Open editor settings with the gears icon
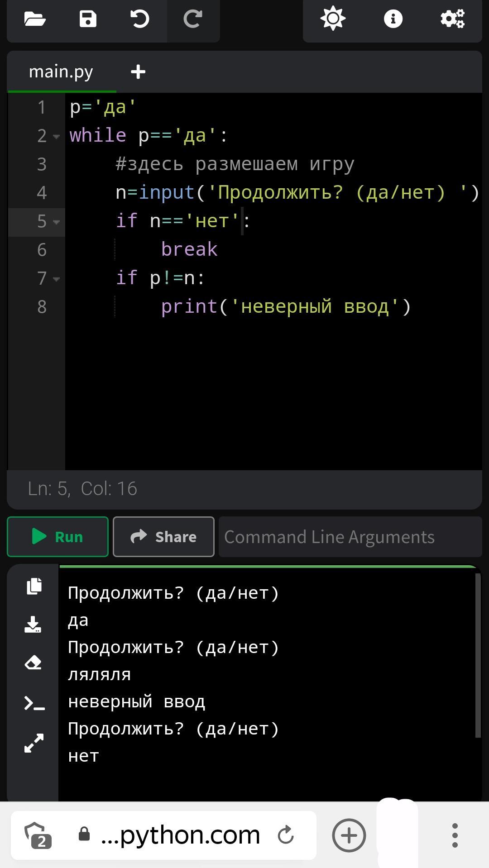The height and width of the screenshot is (868, 489). coord(452,19)
